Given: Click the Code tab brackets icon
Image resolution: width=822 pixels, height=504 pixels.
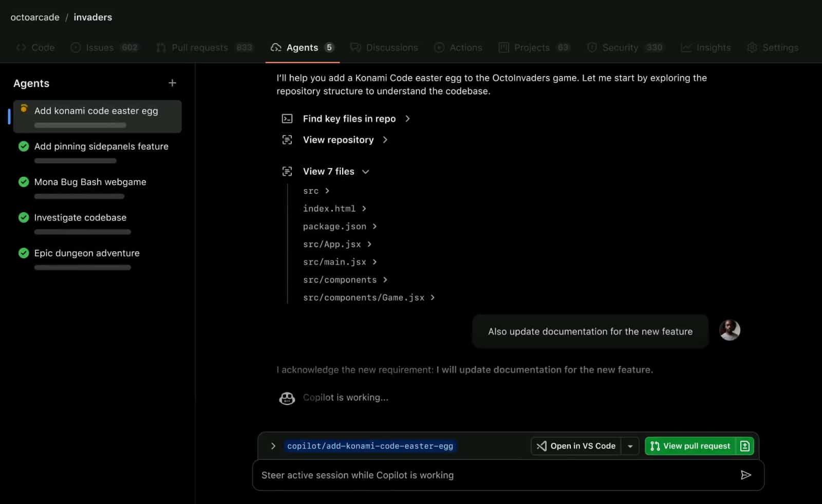Looking at the screenshot, I should (21, 48).
